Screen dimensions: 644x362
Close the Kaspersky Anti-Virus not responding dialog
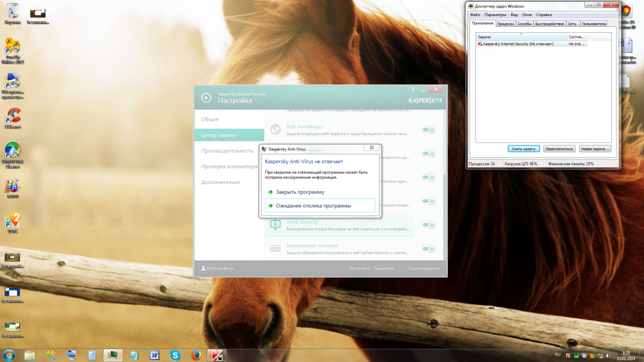click(x=372, y=147)
